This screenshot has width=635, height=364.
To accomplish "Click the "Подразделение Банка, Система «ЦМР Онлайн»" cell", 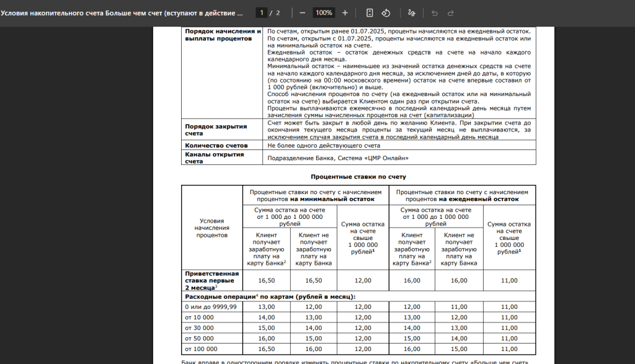I will click(338, 158).
